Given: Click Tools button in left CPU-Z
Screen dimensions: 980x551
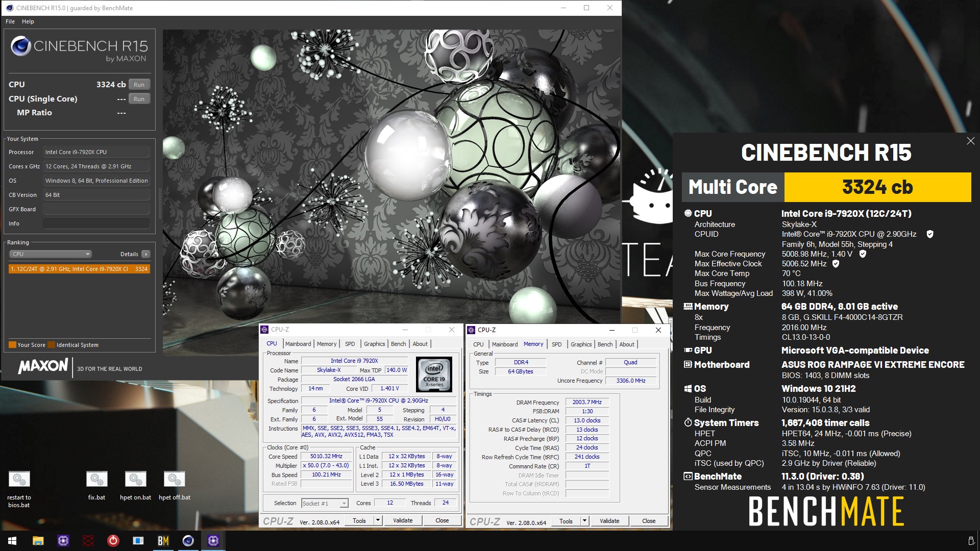Looking at the screenshot, I should pyautogui.click(x=359, y=520).
